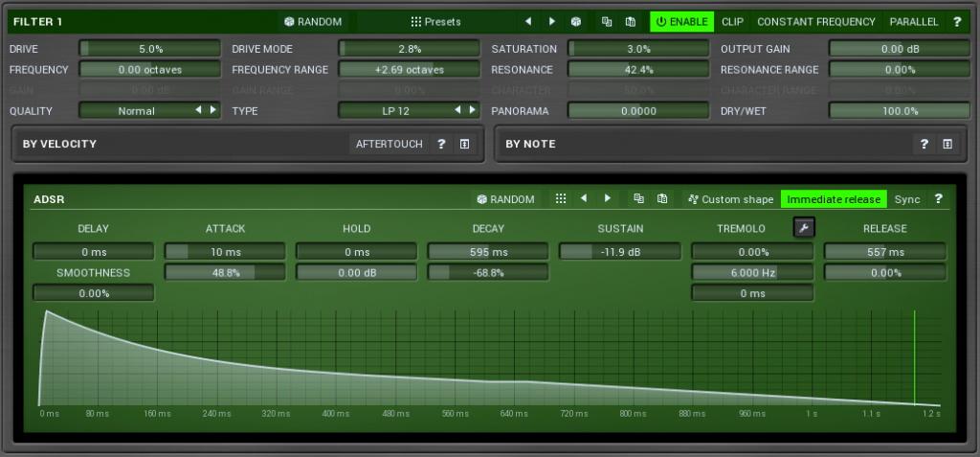Select previous filter TYPE left arrow
The width and height of the screenshot is (980, 457).
tap(457, 110)
